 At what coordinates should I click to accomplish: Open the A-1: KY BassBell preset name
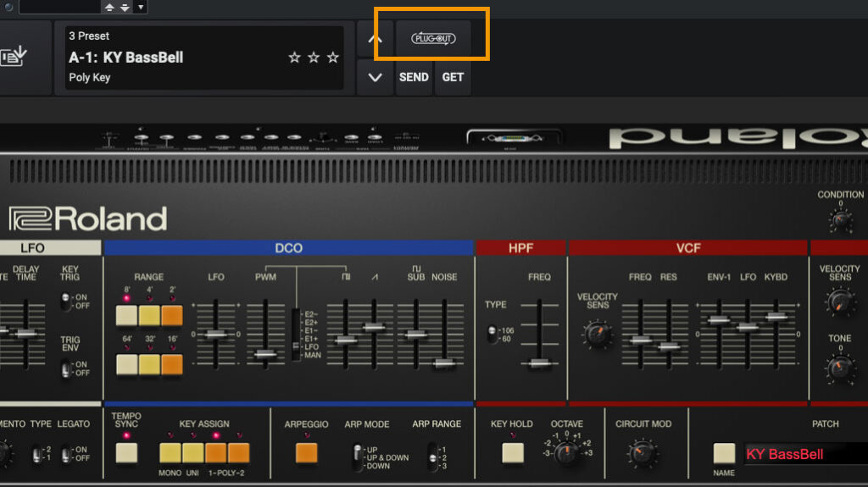[125, 58]
